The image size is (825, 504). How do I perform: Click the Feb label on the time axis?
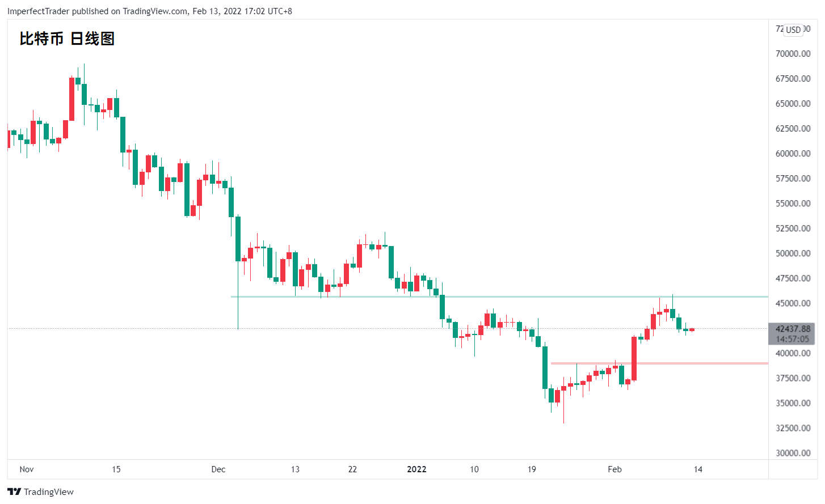click(614, 469)
